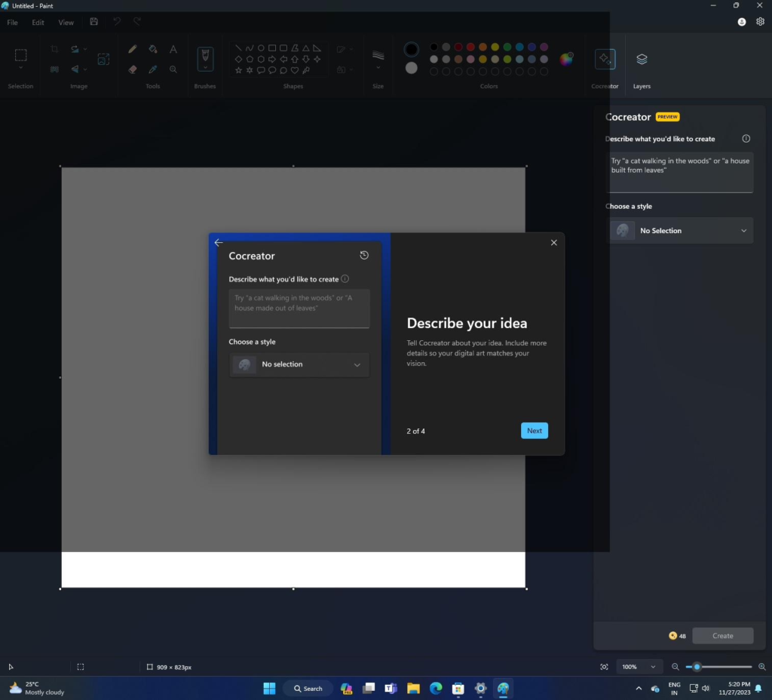Select the Eraser tool

coord(133,69)
